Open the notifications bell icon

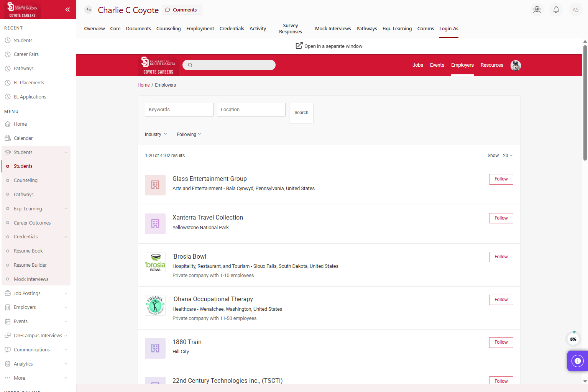(556, 10)
